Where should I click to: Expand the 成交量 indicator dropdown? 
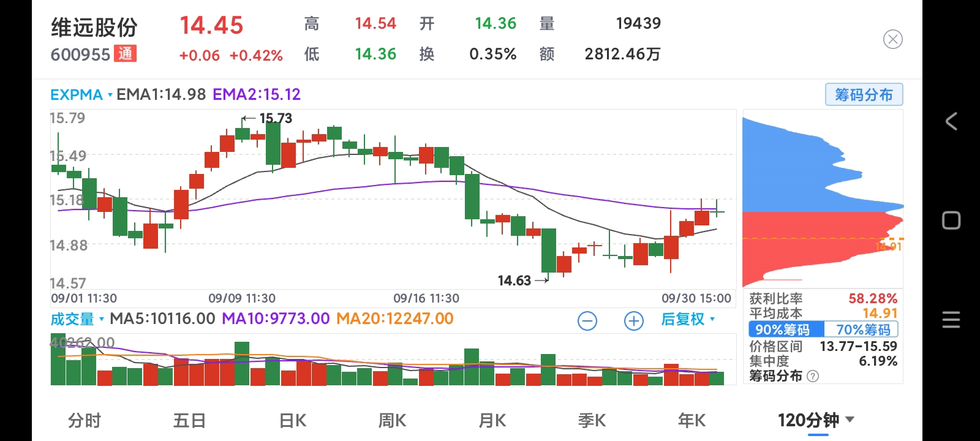click(77, 319)
